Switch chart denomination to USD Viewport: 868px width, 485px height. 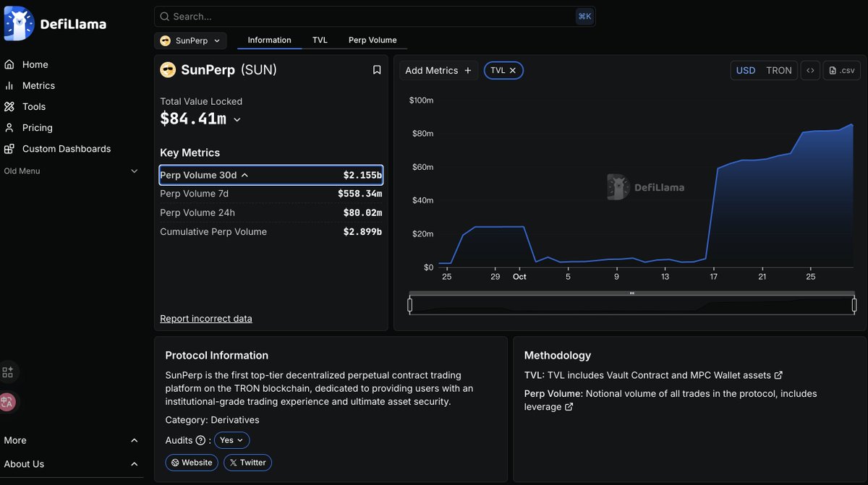746,70
